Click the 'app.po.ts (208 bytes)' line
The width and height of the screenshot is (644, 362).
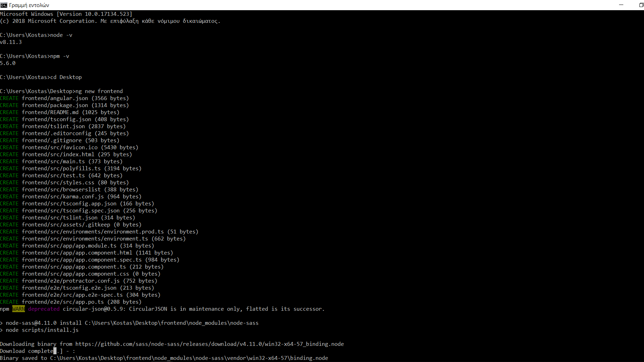71,302
